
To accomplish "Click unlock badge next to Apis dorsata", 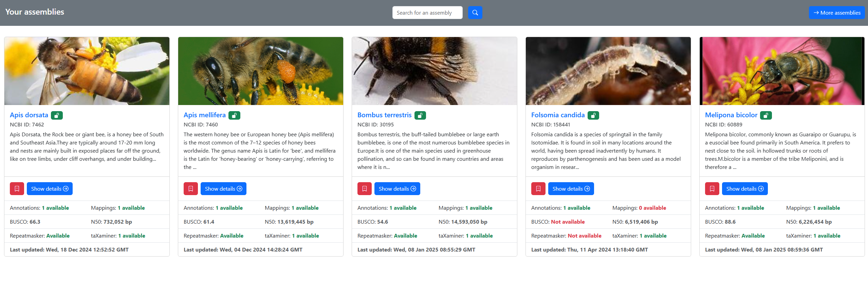I will 57,115.
